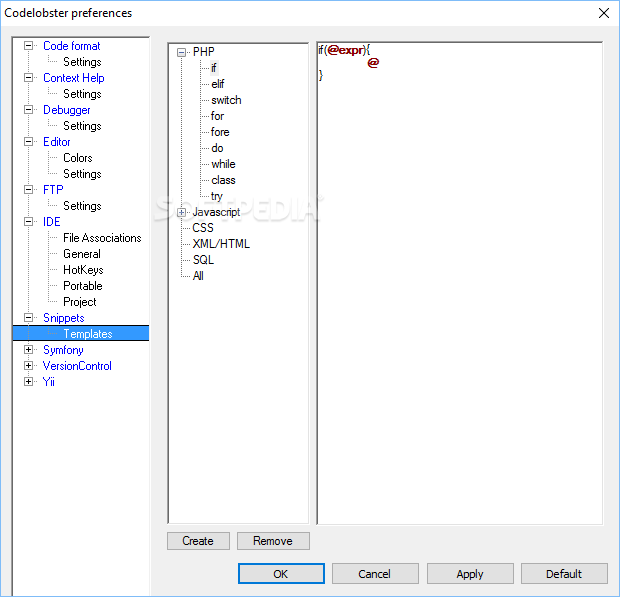Select the 'try' PHP template
Viewport: 620px width, 597px height.
pyautogui.click(x=217, y=196)
